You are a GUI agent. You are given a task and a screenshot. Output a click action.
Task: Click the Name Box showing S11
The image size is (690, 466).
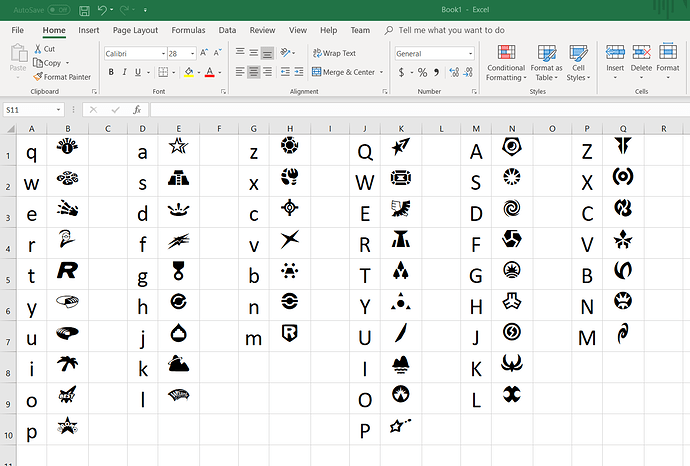point(30,109)
